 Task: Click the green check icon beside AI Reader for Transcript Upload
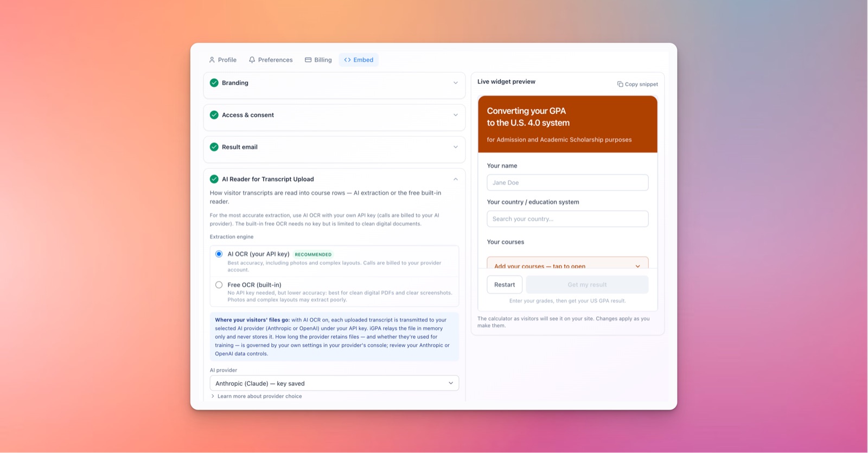pyautogui.click(x=214, y=179)
